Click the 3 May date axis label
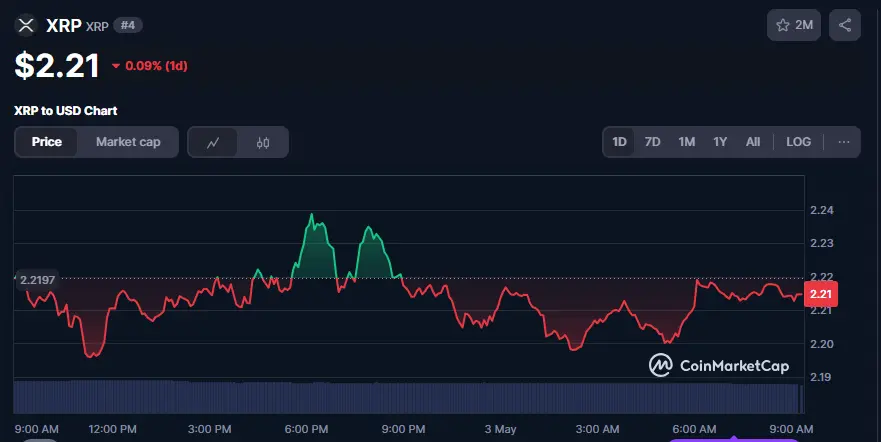 pyautogui.click(x=500, y=429)
